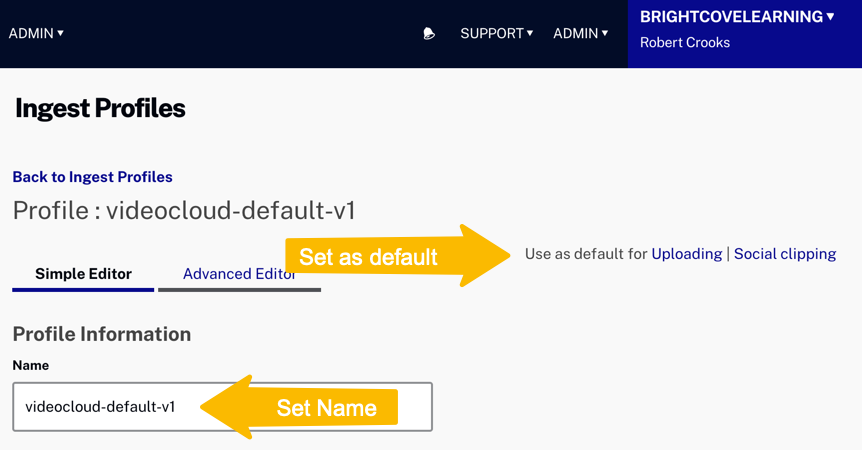Set profile as default for Social clipping
862x450 pixels.
pyautogui.click(x=784, y=254)
